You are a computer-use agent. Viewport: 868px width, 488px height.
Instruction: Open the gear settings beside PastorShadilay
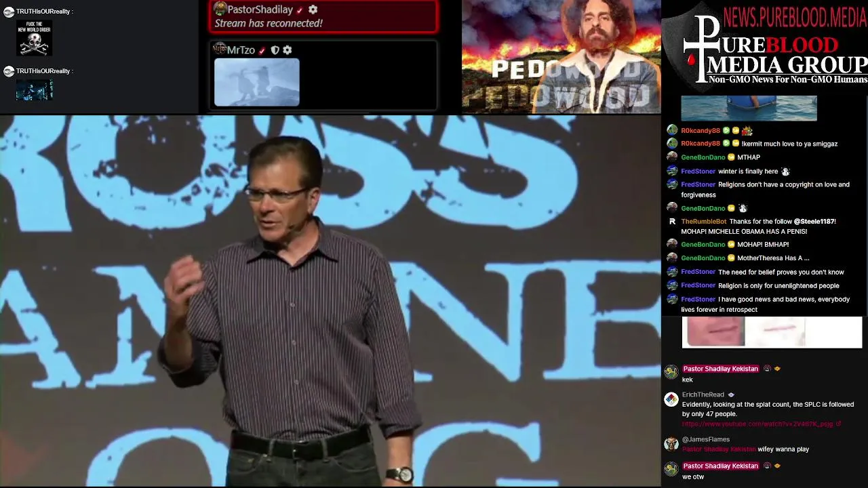313,9
